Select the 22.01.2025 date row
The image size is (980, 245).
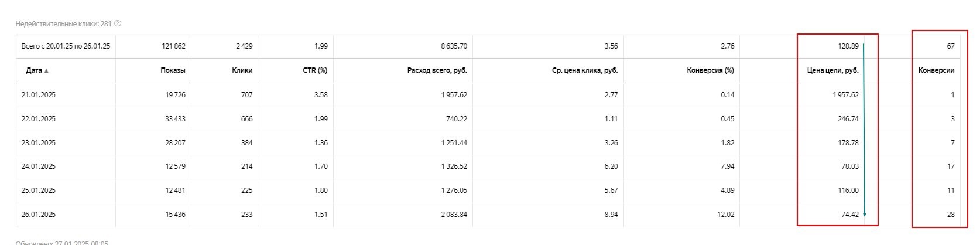click(x=489, y=118)
